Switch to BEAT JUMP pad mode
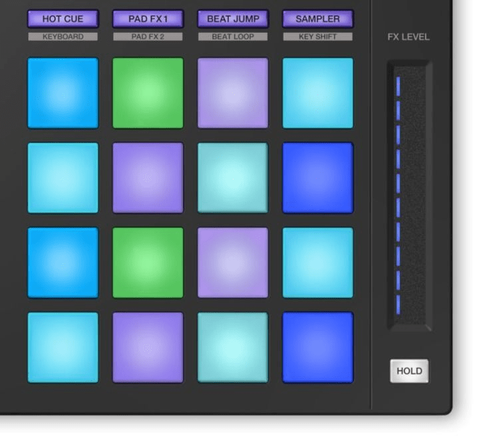This screenshot has height=448, width=499. tap(233, 19)
